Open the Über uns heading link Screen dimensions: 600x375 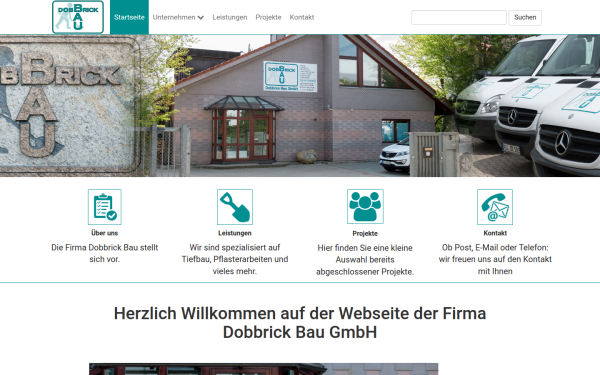104,233
